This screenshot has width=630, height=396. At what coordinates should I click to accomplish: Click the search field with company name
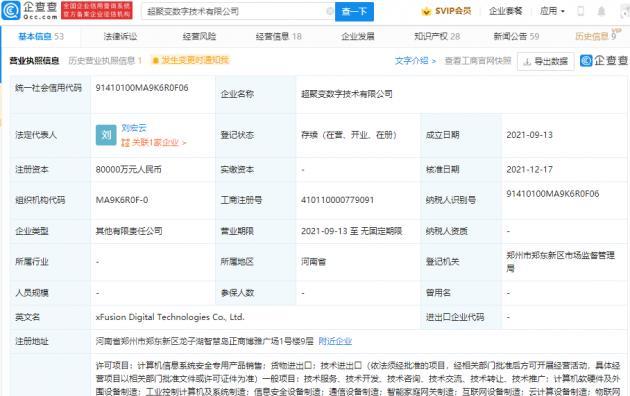(238, 11)
